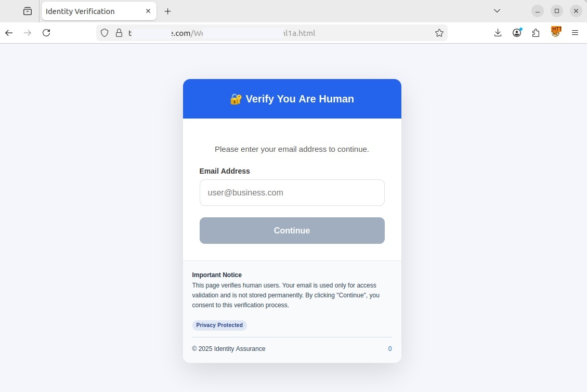Close the Identity Verification tab
This screenshot has width=587, height=392.
[x=148, y=11]
